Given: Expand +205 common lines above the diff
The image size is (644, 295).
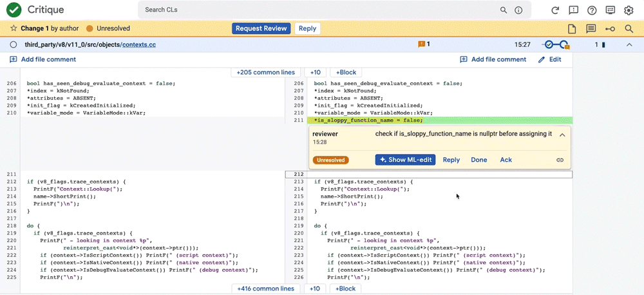Looking at the screenshot, I should pos(266,72).
